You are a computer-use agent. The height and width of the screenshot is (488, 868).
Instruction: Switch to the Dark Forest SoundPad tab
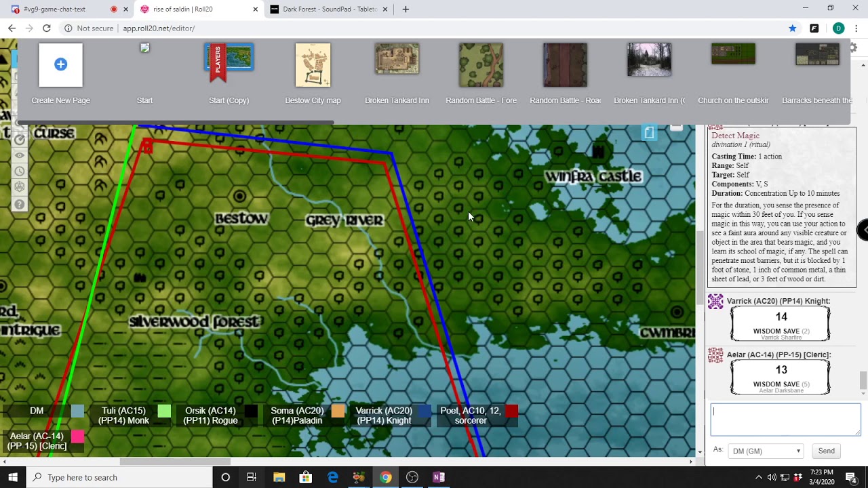(328, 9)
